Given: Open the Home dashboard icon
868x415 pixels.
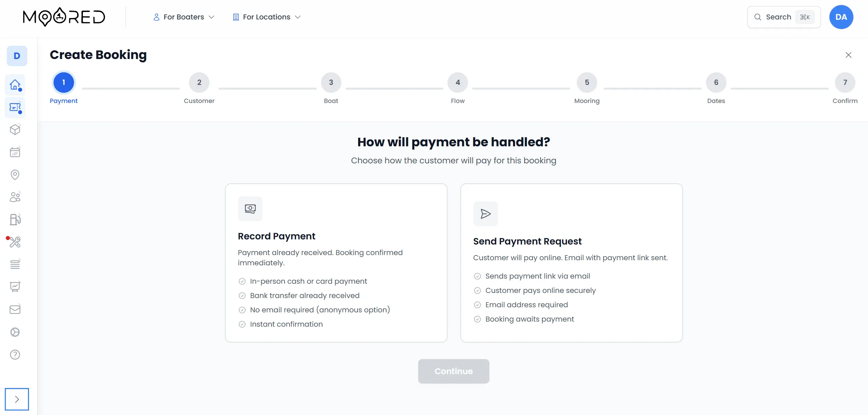Looking at the screenshot, I should tap(15, 85).
